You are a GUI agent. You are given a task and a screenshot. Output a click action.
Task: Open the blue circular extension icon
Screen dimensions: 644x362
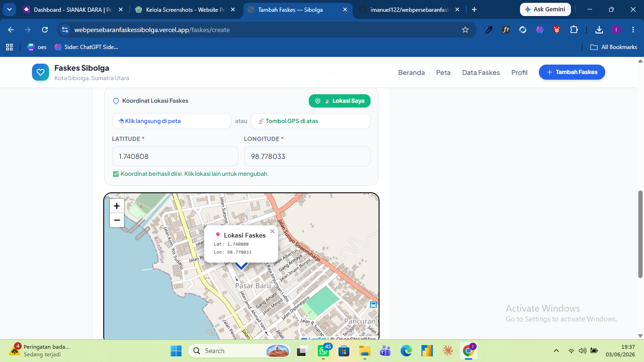[x=523, y=30]
